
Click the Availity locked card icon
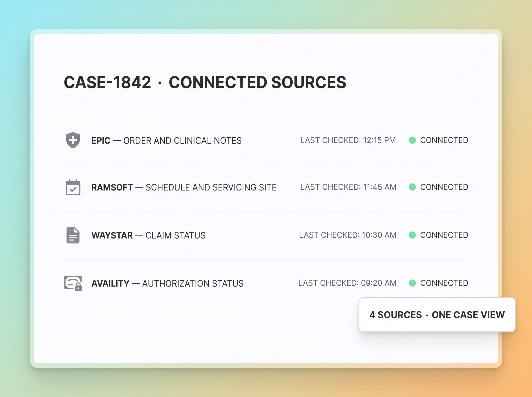coord(73,283)
